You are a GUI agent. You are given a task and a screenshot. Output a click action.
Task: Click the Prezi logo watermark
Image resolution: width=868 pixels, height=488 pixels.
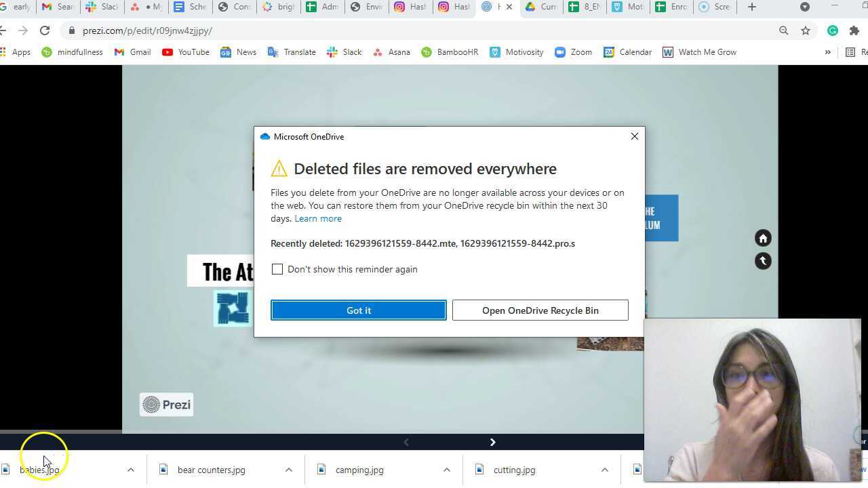click(x=166, y=405)
